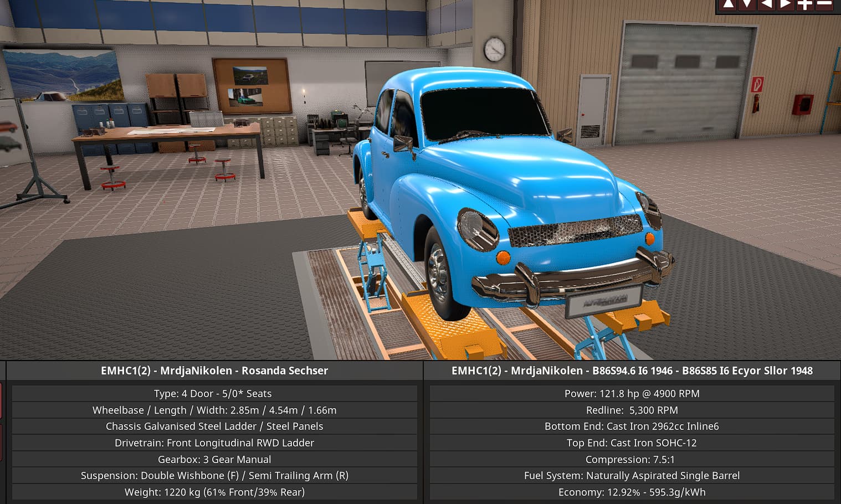Click the 'Redline: 5,300 RPM' row
The height and width of the screenshot is (504, 841).
632,410
